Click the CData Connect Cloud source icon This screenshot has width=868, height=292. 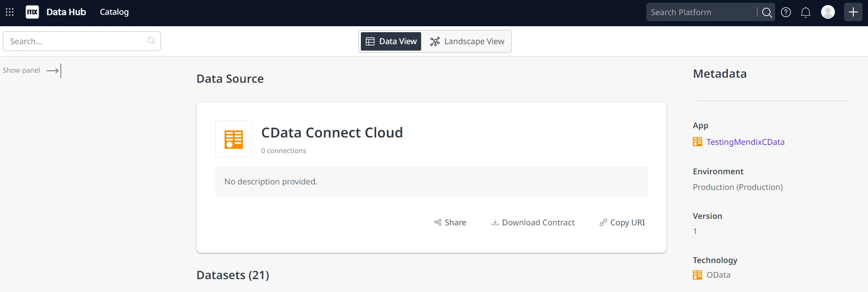[234, 139]
